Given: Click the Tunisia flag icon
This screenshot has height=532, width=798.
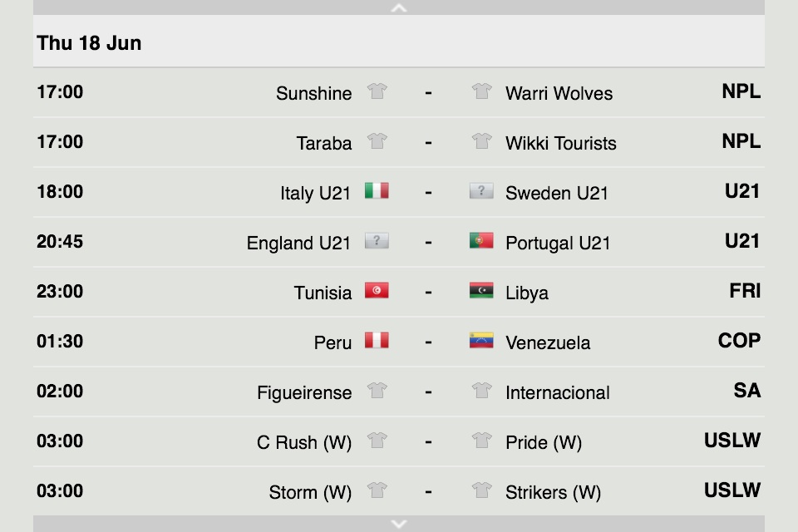Looking at the screenshot, I should pos(377,291).
